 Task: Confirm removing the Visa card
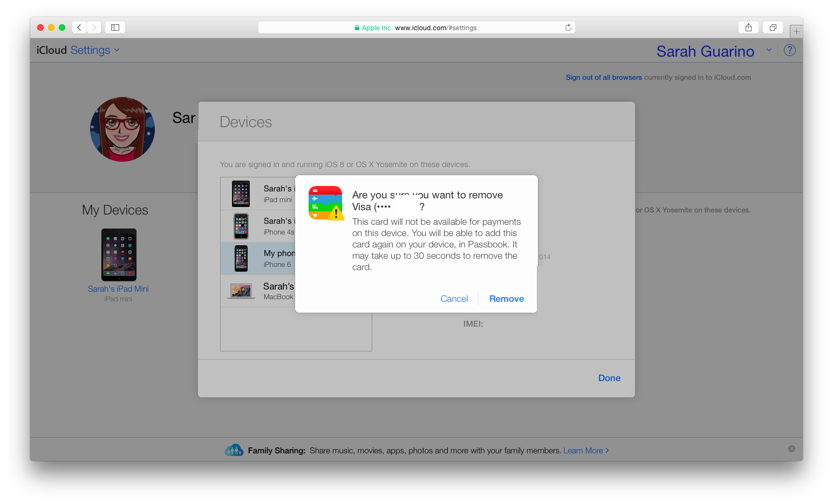pos(506,299)
